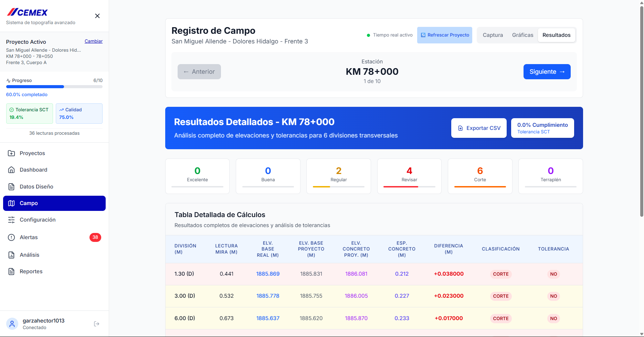Click the Análisis chart file icon

(x=11, y=255)
